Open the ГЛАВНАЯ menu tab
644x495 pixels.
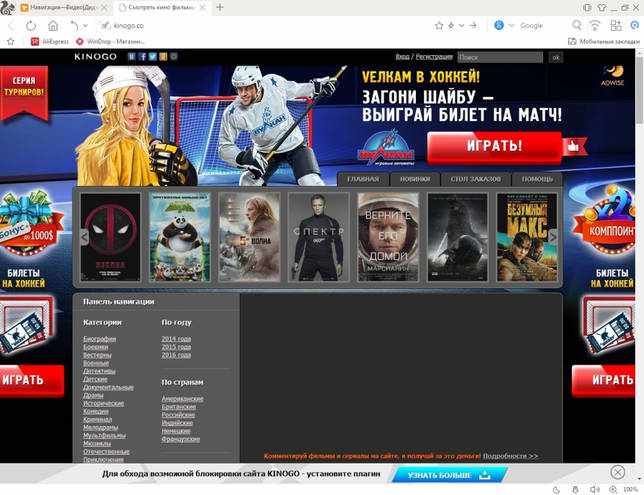tap(363, 179)
